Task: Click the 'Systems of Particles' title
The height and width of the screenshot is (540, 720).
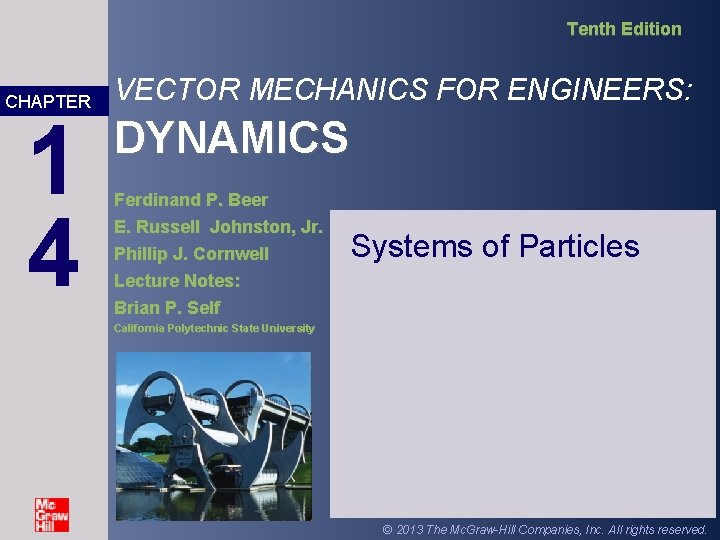Action: click(495, 246)
